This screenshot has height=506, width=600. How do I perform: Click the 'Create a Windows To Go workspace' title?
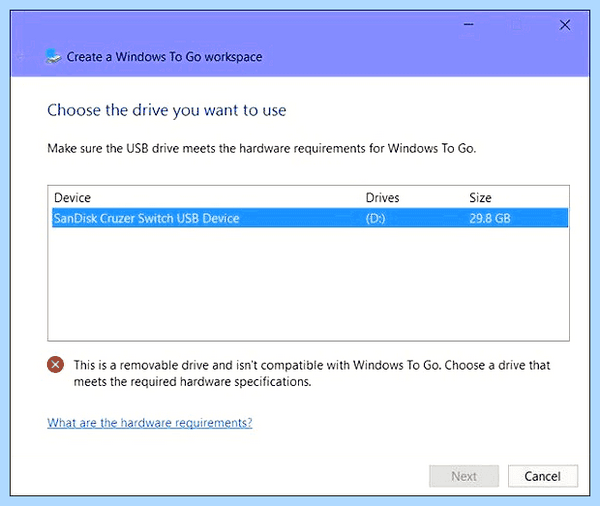coord(164,57)
